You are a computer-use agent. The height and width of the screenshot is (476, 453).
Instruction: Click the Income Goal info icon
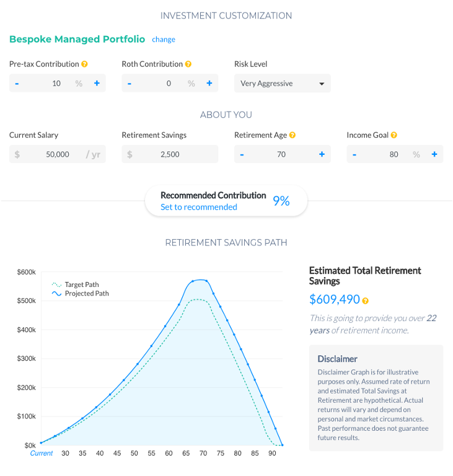[x=394, y=135]
